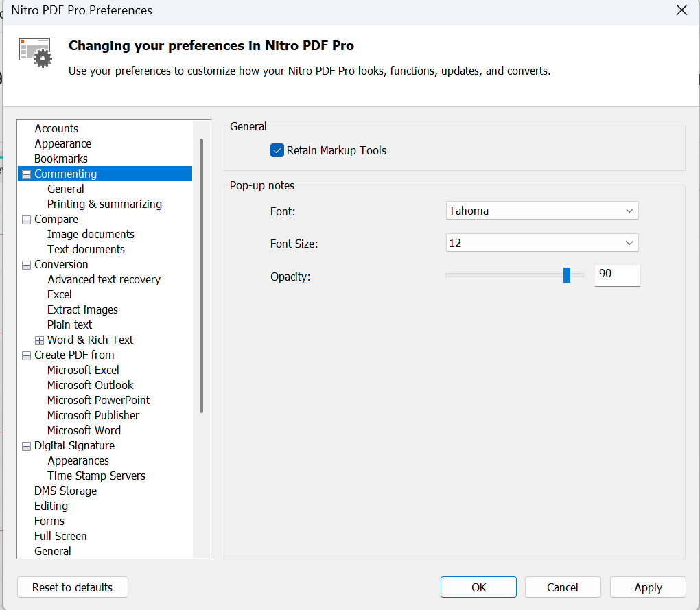Select the Commenting category
Viewport: 700px width, 610px height.
point(66,174)
